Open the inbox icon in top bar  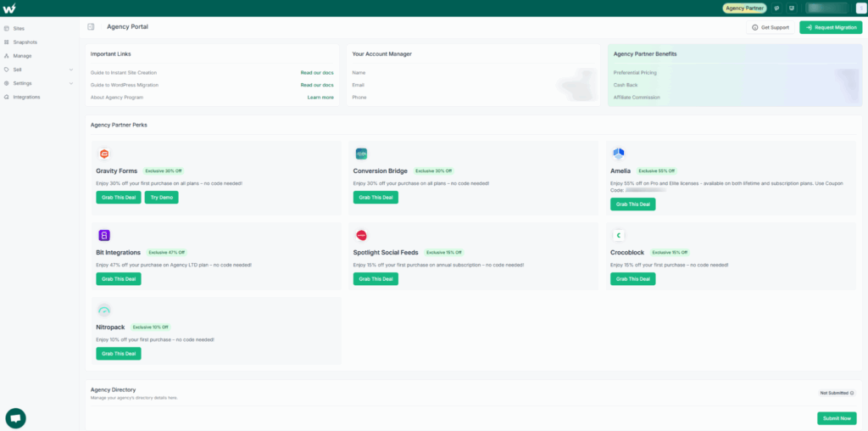click(791, 8)
